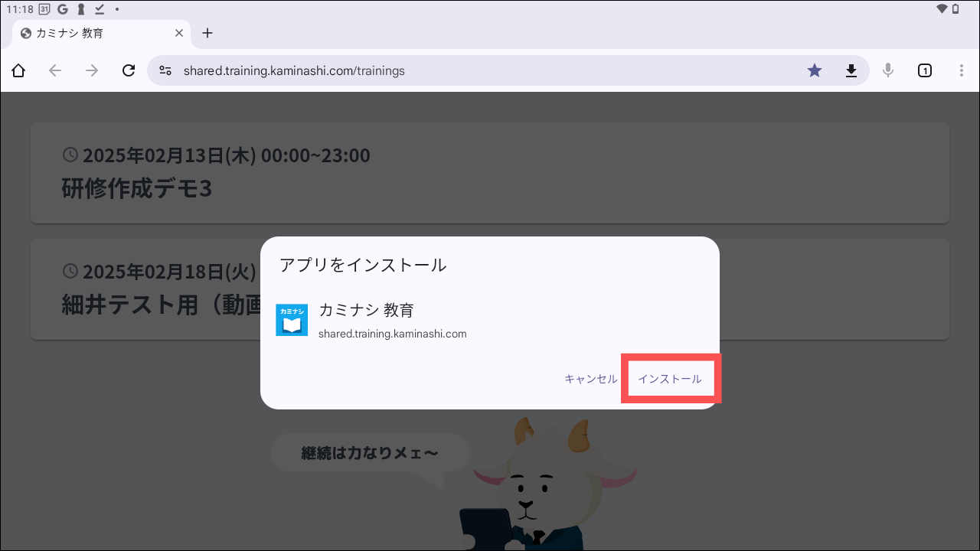The height and width of the screenshot is (551, 980).
Task: Click the checkmark task status bar icon
Action: tap(99, 9)
